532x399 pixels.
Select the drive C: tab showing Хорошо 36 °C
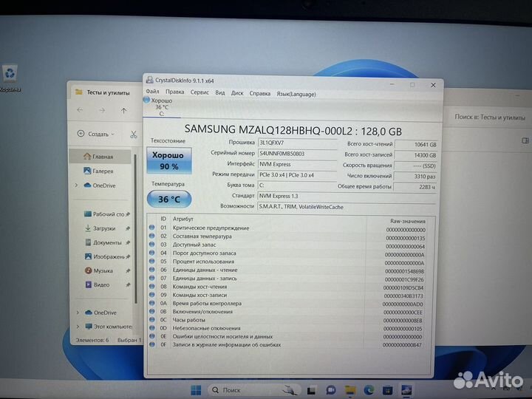click(x=162, y=107)
